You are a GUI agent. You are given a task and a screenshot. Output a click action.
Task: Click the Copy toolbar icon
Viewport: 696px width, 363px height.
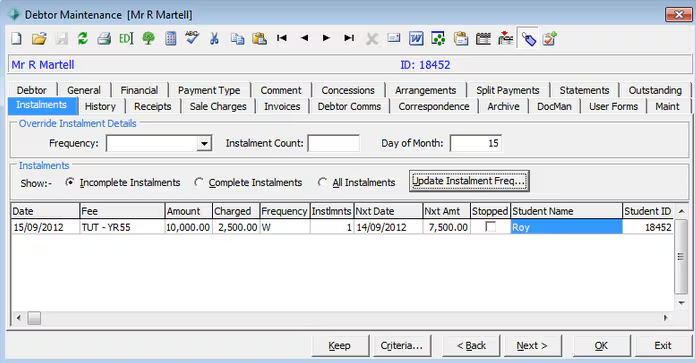click(x=237, y=39)
